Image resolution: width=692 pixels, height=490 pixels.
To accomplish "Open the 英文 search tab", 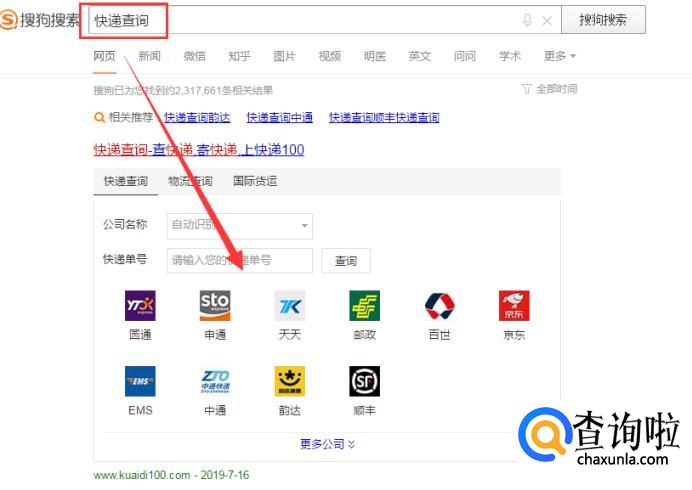I will tap(420, 56).
